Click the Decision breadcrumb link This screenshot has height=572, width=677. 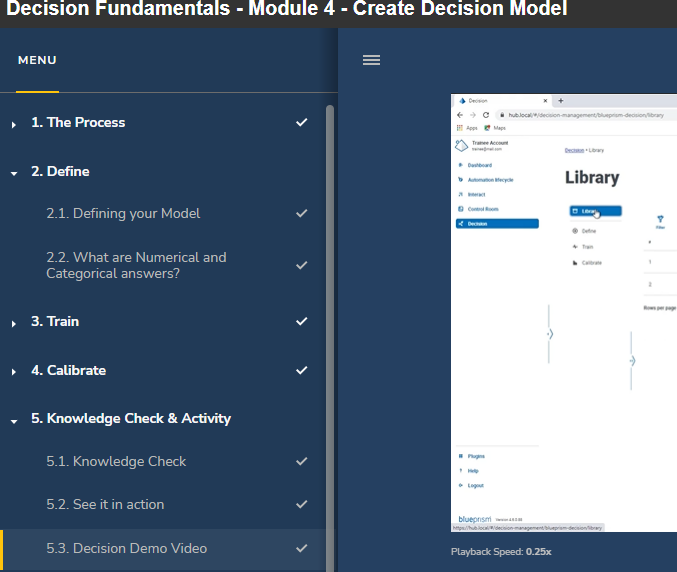[574, 150]
